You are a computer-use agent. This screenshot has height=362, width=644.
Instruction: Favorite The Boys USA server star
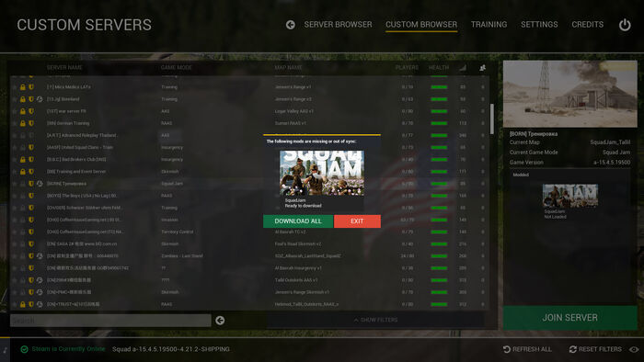tap(15, 196)
